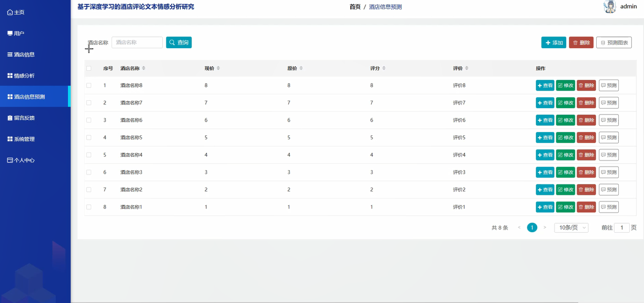The height and width of the screenshot is (303, 644).
Task: Delete the 酒店名称7 row
Action: coord(586,103)
